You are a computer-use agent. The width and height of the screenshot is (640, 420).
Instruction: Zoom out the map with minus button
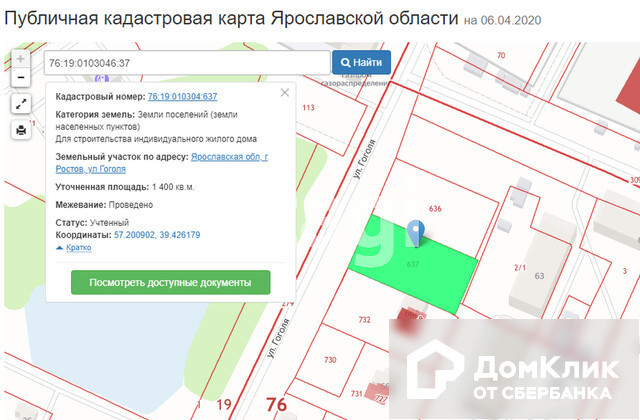point(20,78)
